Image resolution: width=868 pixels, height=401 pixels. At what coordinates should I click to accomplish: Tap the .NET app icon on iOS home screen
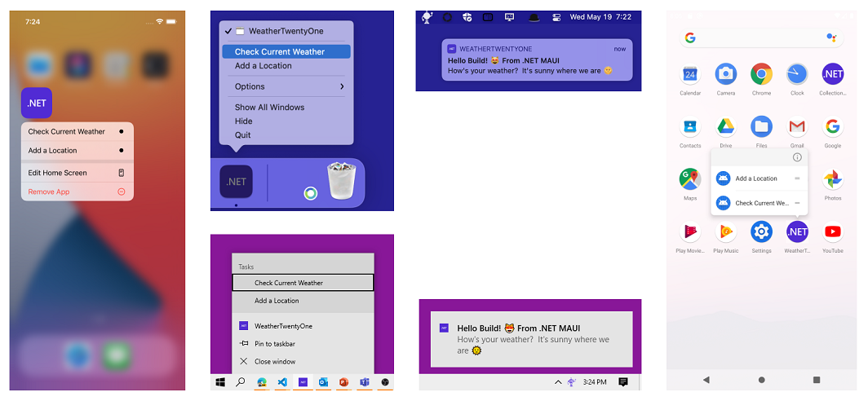coord(37,103)
